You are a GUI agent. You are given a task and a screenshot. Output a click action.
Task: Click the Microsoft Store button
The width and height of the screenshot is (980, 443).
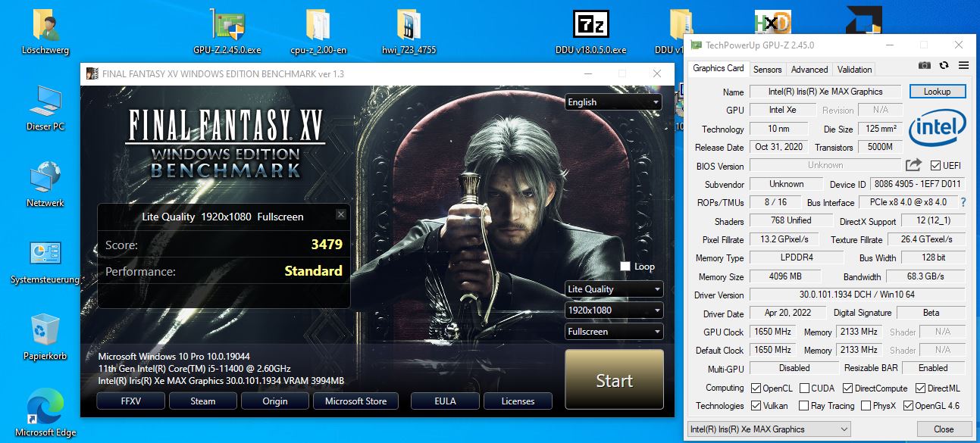355,401
